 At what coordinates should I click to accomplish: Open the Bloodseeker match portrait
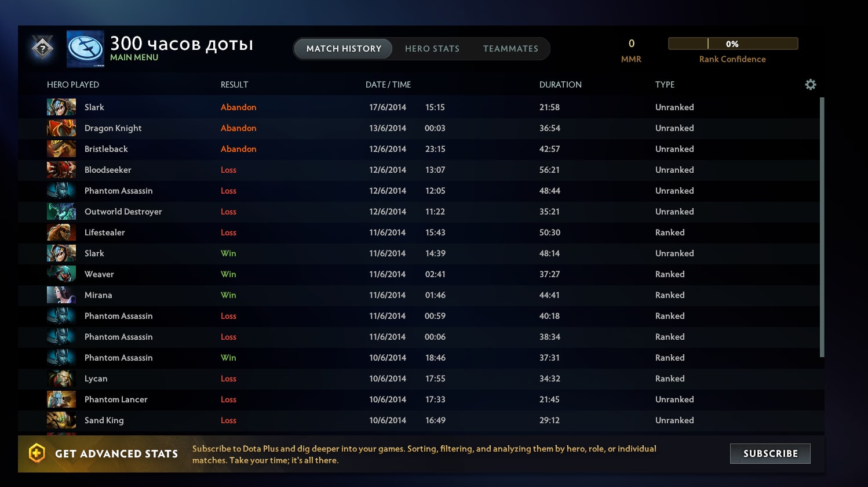tap(61, 170)
